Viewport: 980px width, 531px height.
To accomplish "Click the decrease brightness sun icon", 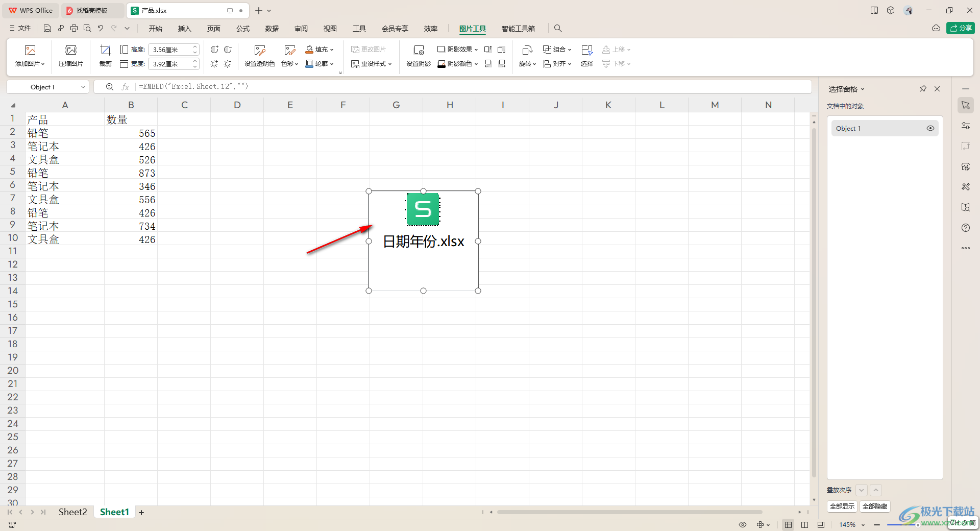I will point(228,64).
